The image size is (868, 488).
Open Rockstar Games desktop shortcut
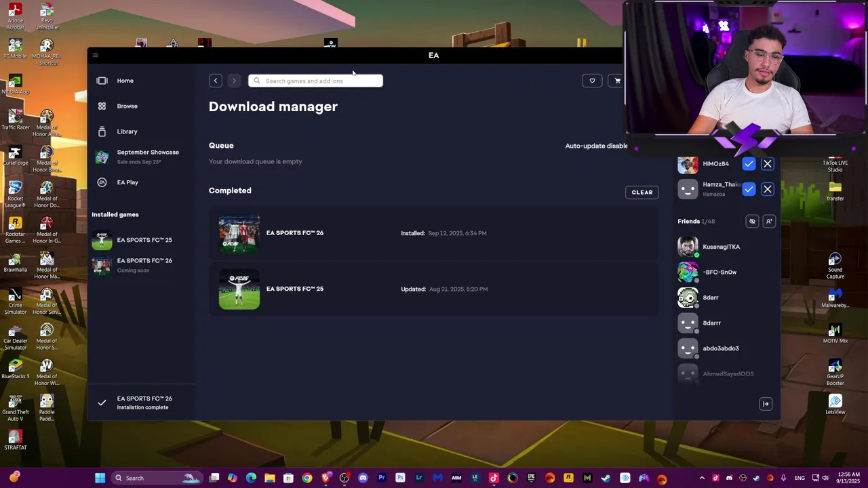click(x=15, y=230)
